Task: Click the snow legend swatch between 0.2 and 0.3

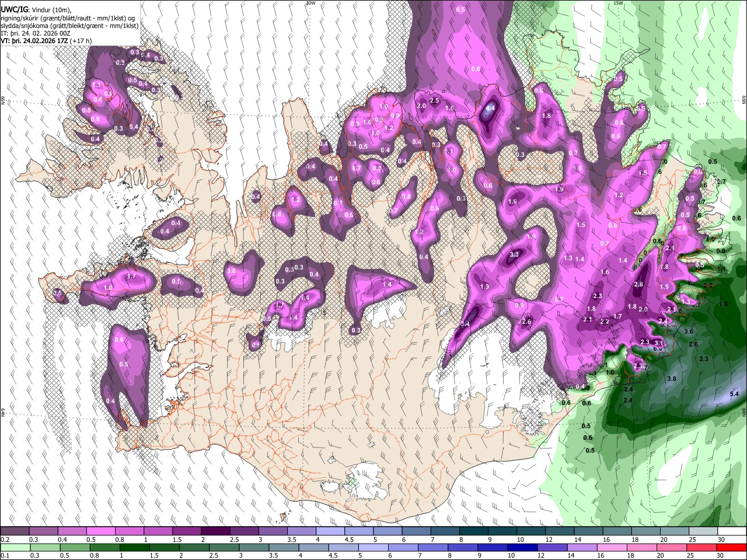Action: pyautogui.click(x=15, y=531)
